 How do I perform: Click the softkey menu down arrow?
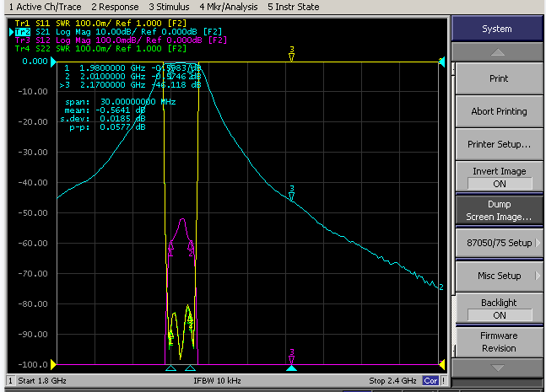coord(497,368)
